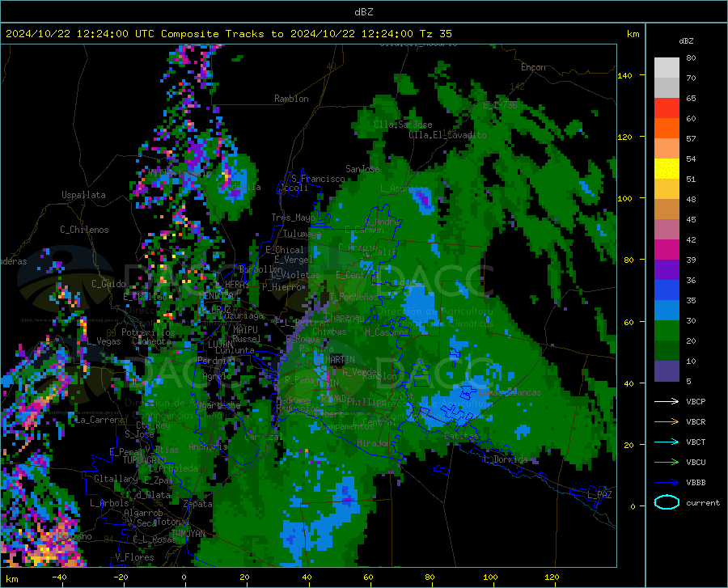Viewport: 728px width, 588px height.
Task: Select the magenta 39-42 dBZ swatch
Action: pos(667,250)
